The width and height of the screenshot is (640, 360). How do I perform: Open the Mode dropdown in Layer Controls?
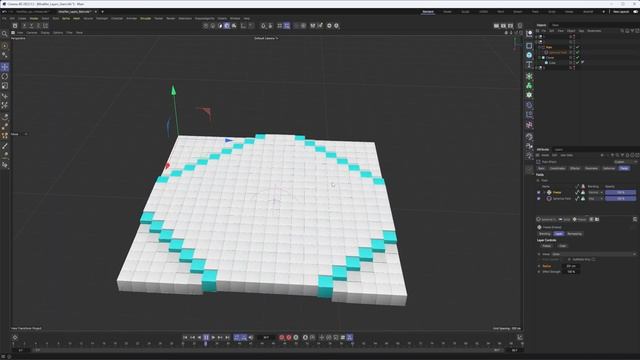pyautogui.click(x=594, y=254)
